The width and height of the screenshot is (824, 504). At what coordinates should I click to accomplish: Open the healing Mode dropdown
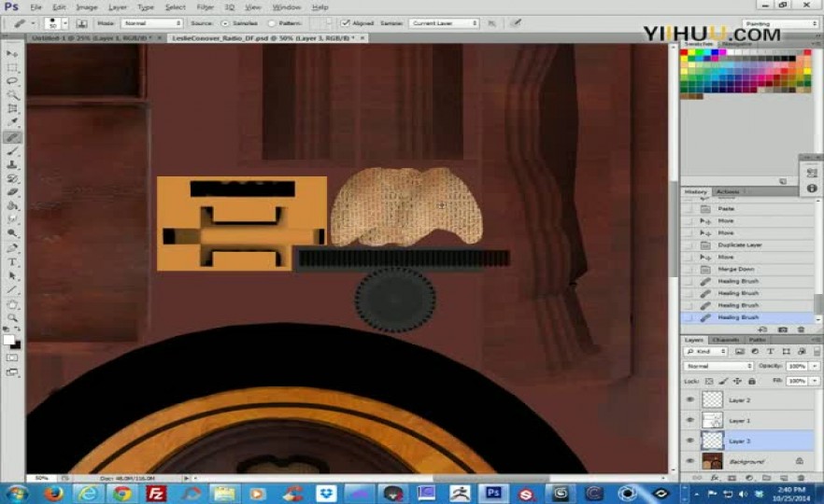(x=152, y=23)
